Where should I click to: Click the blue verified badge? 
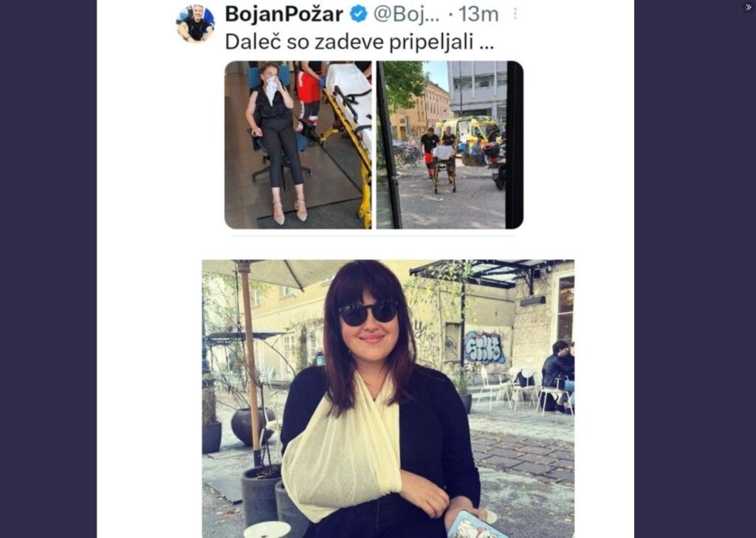pyautogui.click(x=358, y=13)
